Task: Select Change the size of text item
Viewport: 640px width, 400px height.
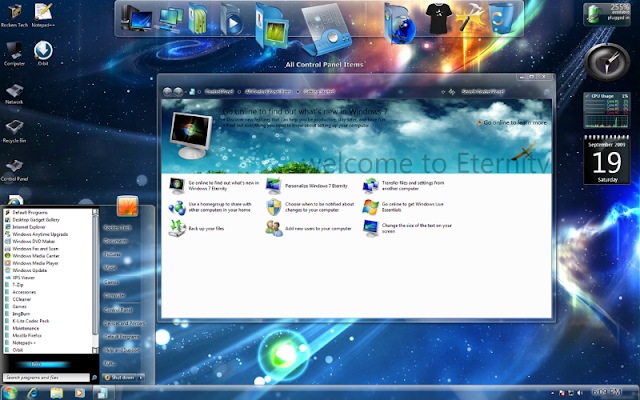Action: coord(407,228)
